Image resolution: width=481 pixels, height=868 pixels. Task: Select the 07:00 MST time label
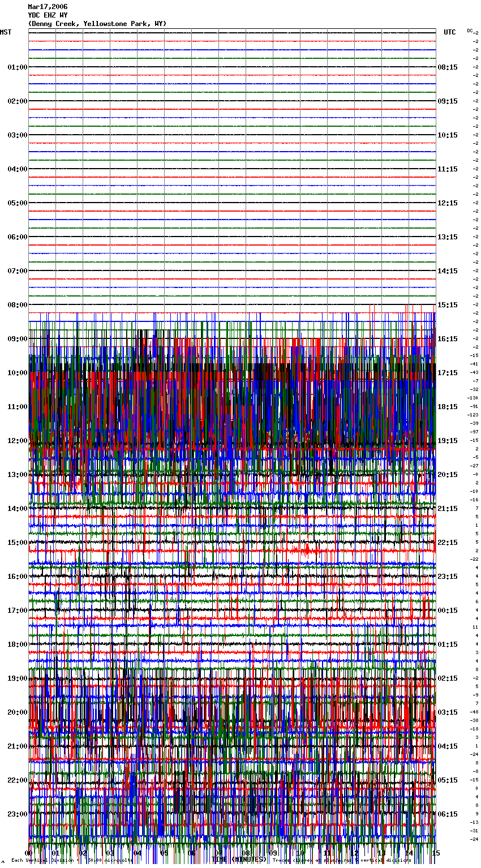tap(18, 271)
